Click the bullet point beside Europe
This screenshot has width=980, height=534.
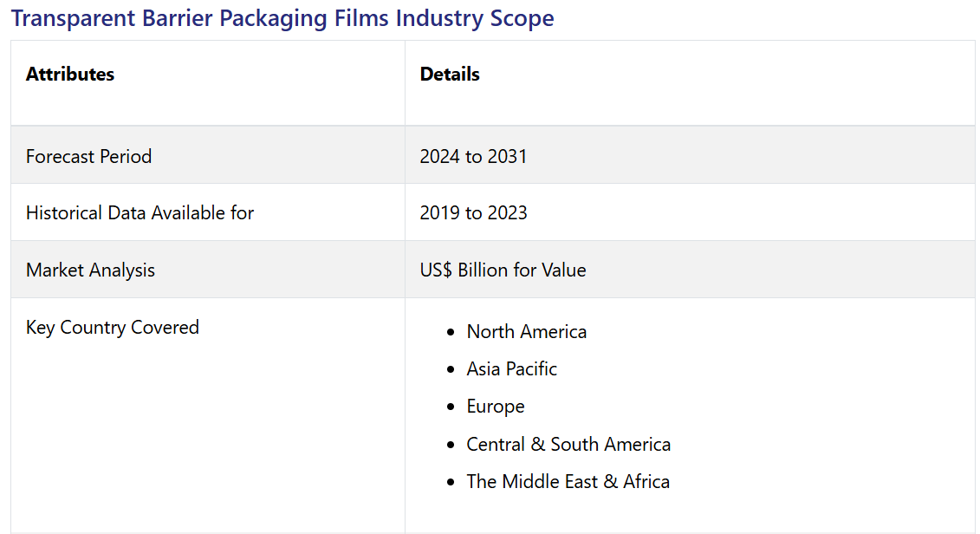[450, 407]
